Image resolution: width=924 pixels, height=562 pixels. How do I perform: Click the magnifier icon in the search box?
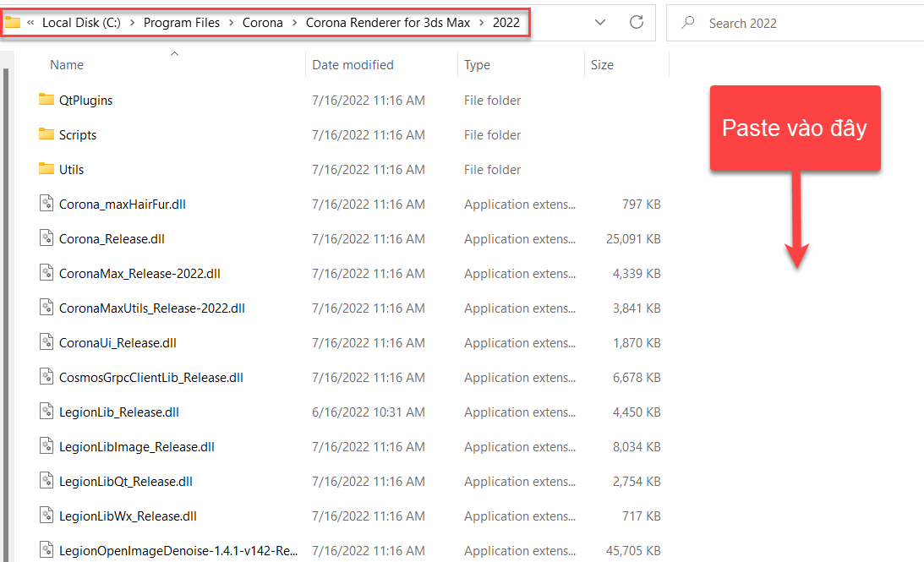tap(688, 23)
